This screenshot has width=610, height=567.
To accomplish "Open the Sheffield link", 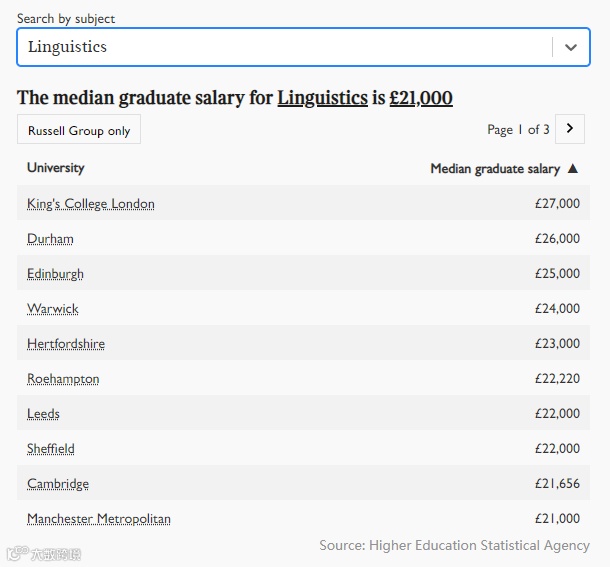I will tap(51, 449).
